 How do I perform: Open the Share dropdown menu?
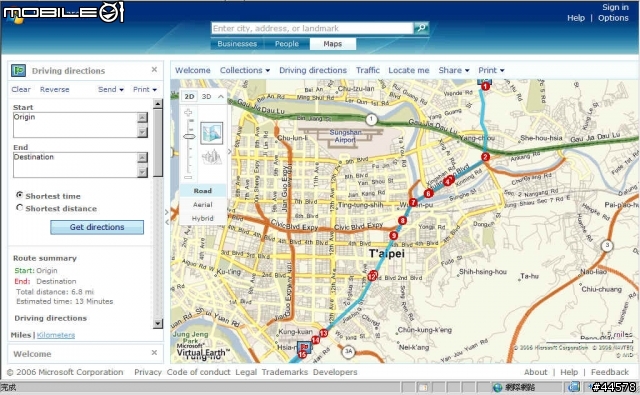(x=454, y=70)
